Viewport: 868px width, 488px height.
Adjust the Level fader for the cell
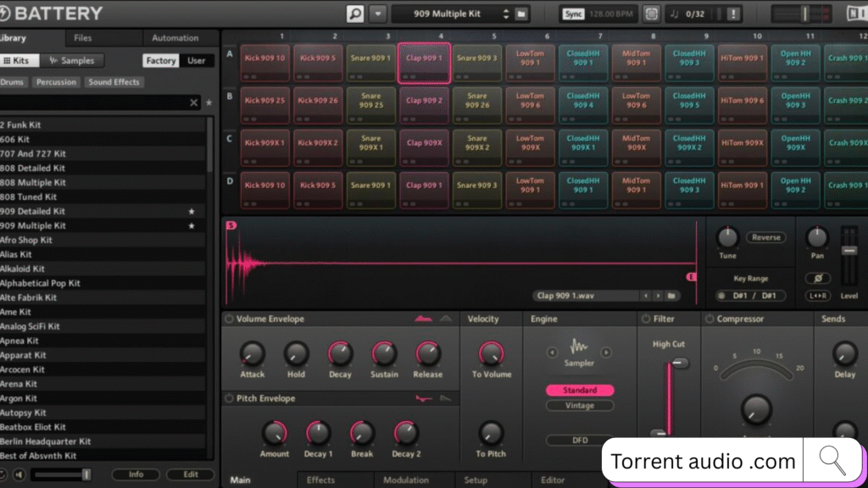tap(849, 251)
